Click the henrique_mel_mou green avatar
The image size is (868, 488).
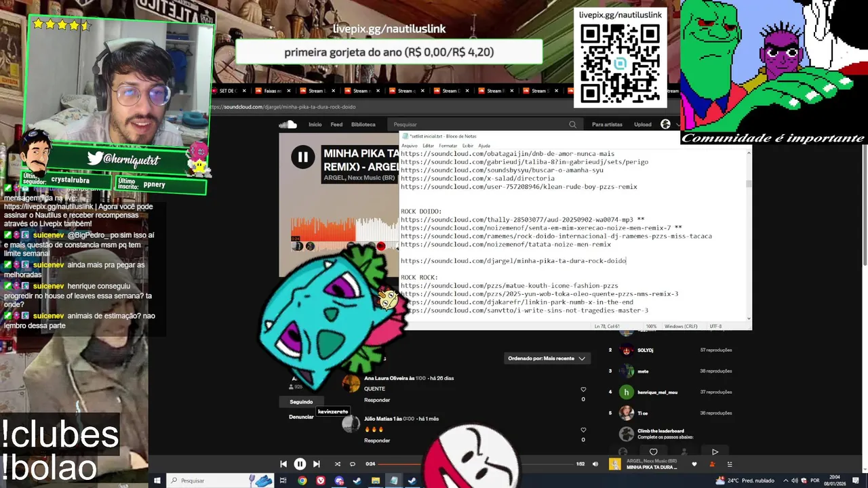click(627, 392)
